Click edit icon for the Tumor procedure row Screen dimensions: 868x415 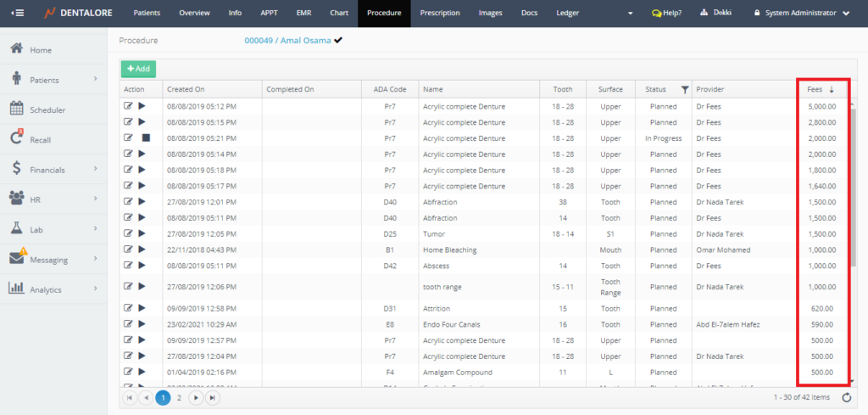click(x=128, y=233)
